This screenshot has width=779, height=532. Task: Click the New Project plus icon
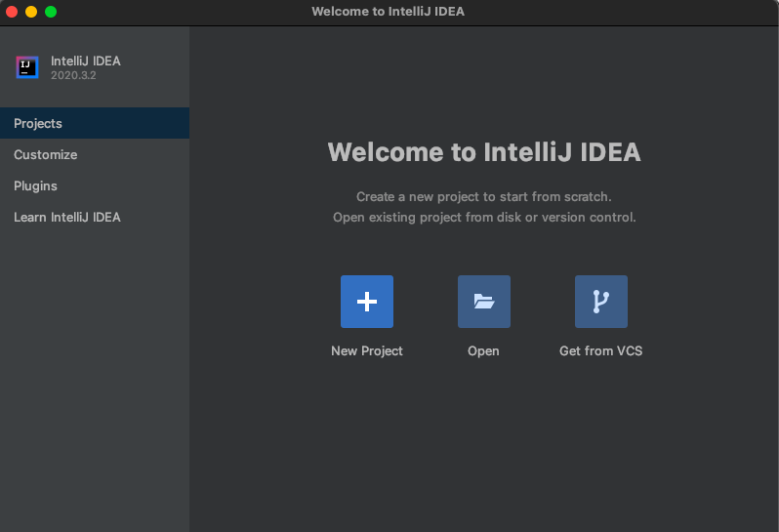tap(367, 302)
